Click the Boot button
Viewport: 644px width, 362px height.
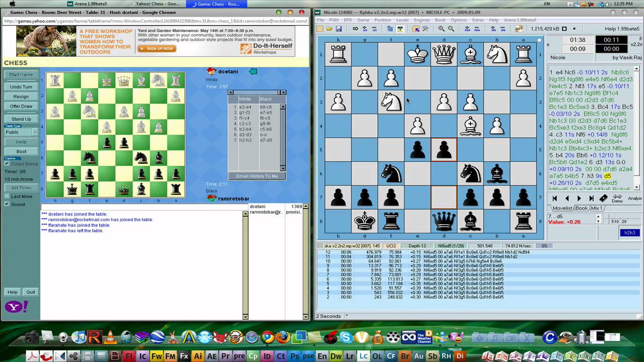pos(21,151)
